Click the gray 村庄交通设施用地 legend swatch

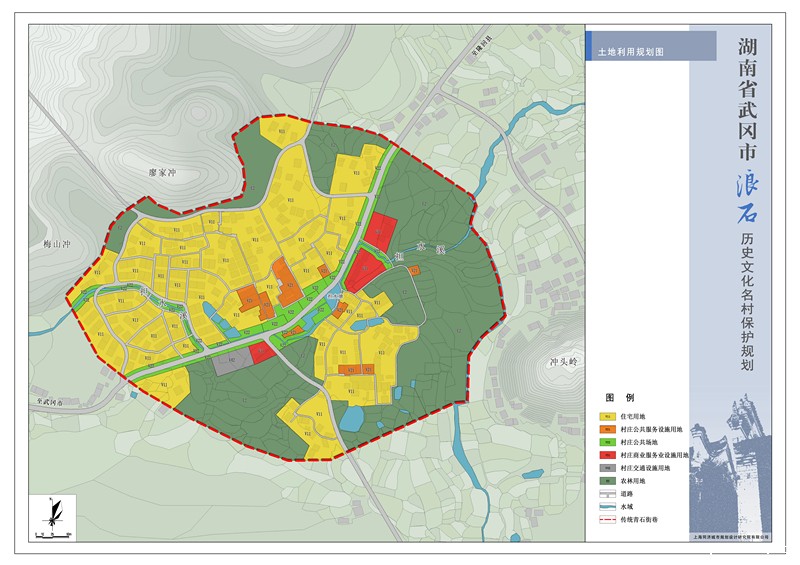(x=606, y=468)
